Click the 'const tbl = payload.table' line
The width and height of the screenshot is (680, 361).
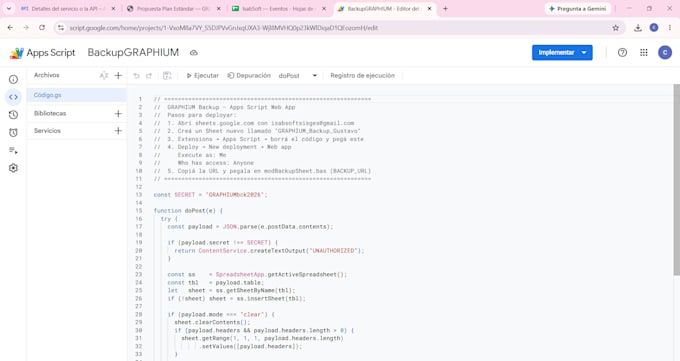pyautogui.click(x=216, y=282)
